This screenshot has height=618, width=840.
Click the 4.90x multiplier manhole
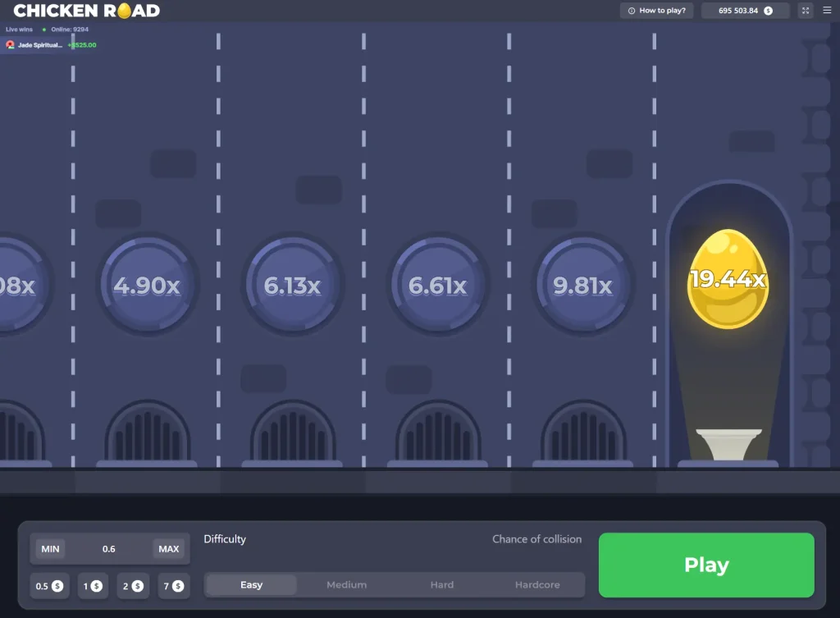click(x=148, y=285)
